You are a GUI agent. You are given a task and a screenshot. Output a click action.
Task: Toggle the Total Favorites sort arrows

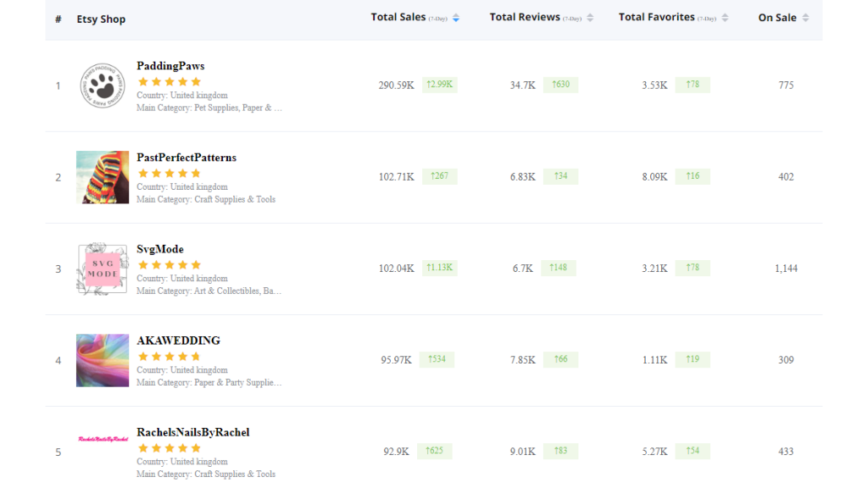pos(726,18)
